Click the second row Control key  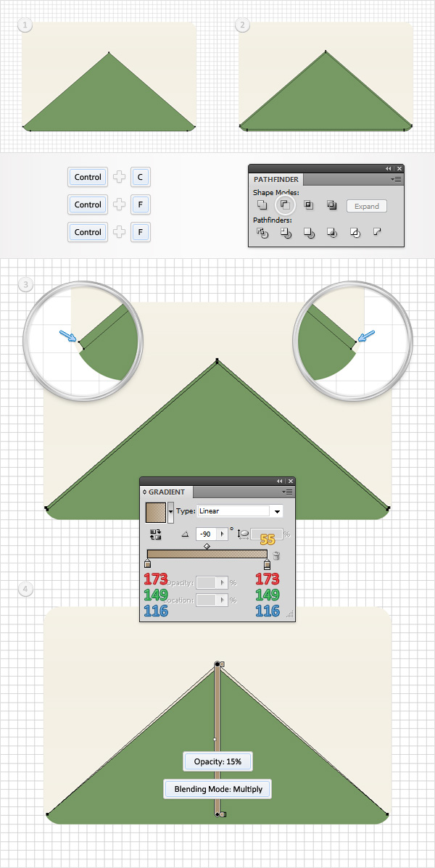[88, 204]
